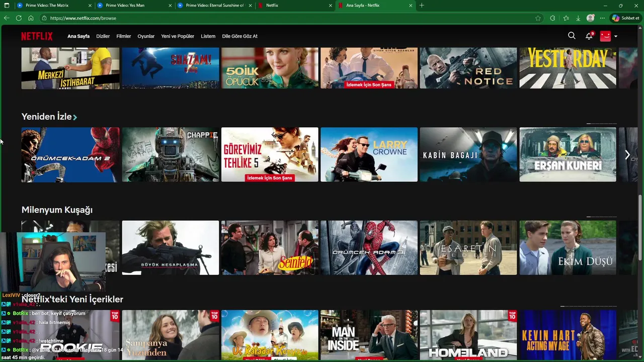Screen dimensions: 644x362
Task: Close the plain Netflix tab
Action: pyautogui.click(x=331, y=6)
